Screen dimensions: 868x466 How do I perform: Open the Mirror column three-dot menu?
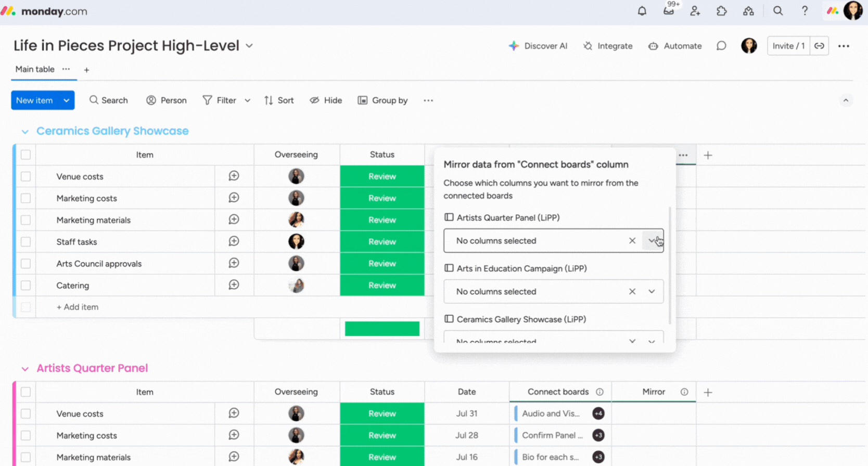pos(683,155)
